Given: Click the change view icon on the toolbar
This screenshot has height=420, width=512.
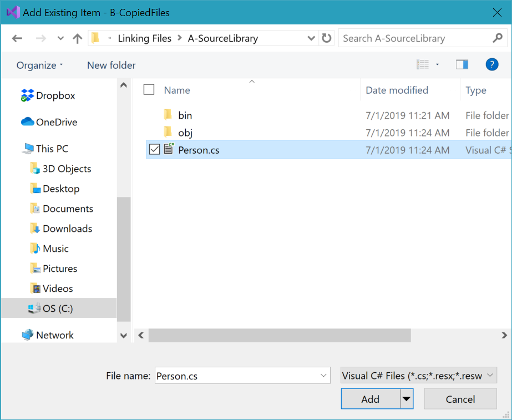Looking at the screenshot, I should click(424, 64).
